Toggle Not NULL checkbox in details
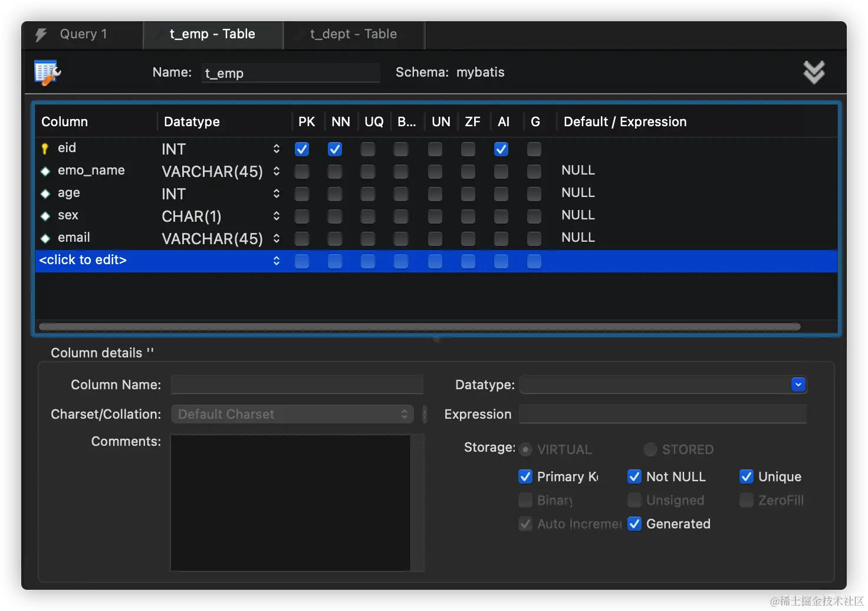The image size is (868, 611). coord(634,477)
